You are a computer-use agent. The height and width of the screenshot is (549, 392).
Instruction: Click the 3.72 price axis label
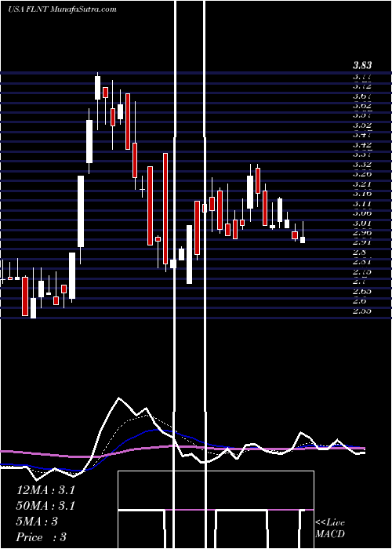pyautogui.click(x=362, y=85)
